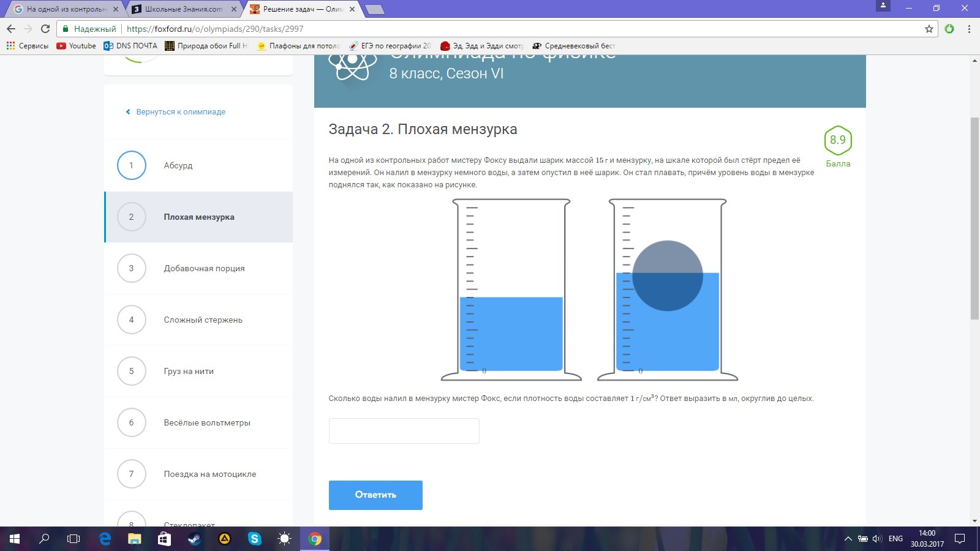Reload the current page
The width and height of the screenshot is (980, 551).
tap(45, 29)
